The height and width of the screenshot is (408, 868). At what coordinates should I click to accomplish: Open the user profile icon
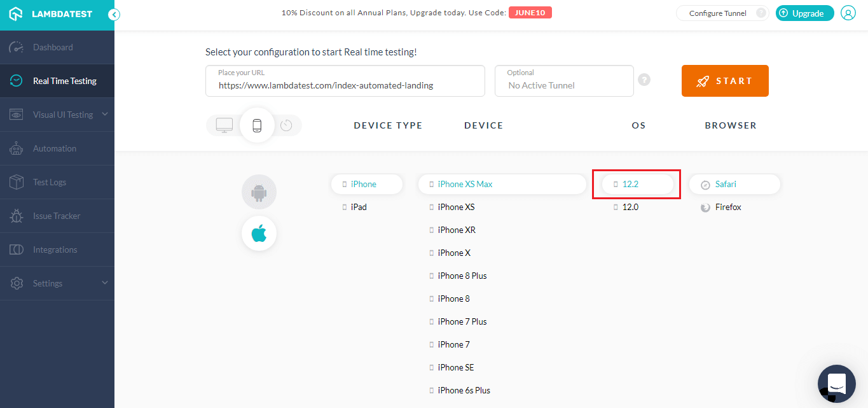[848, 13]
